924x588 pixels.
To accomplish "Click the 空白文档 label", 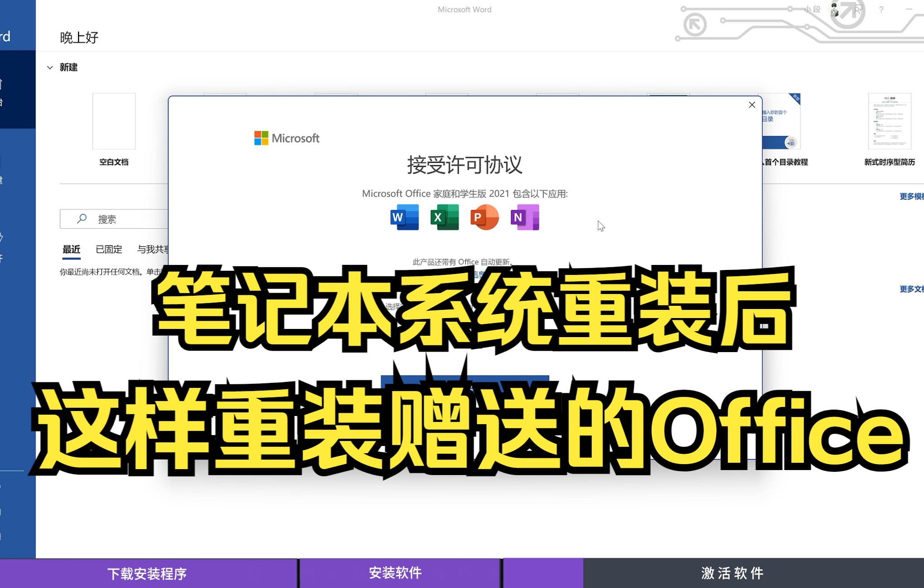I will tap(114, 162).
